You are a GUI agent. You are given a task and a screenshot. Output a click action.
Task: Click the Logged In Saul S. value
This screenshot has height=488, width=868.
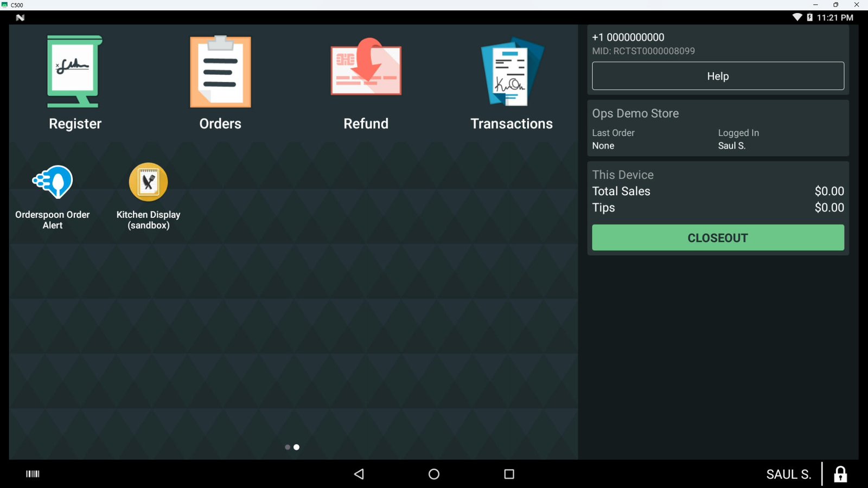(x=732, y=146)
